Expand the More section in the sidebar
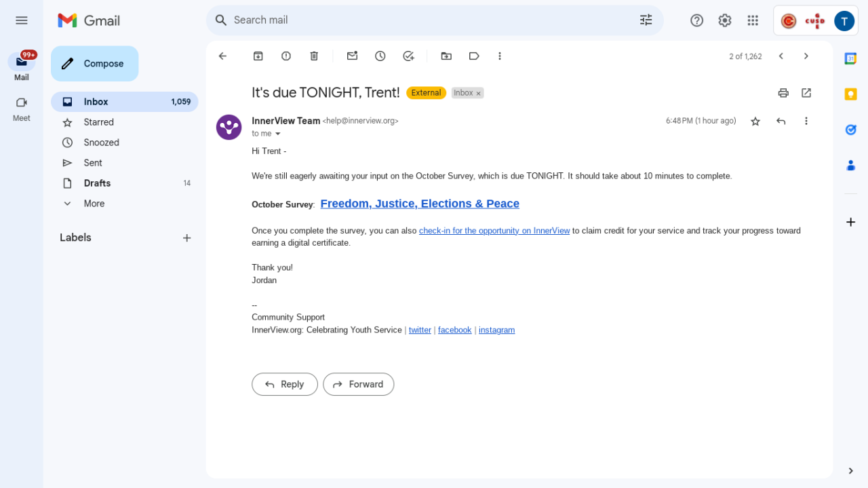 pos(94,204)
